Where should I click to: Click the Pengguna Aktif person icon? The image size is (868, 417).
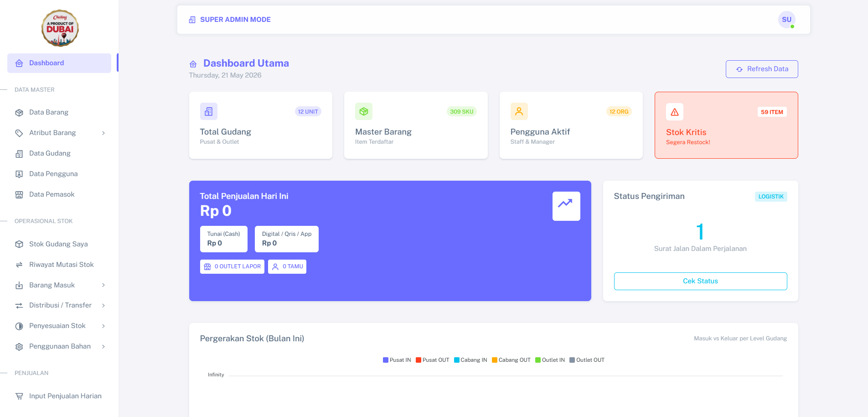(519, 111)
